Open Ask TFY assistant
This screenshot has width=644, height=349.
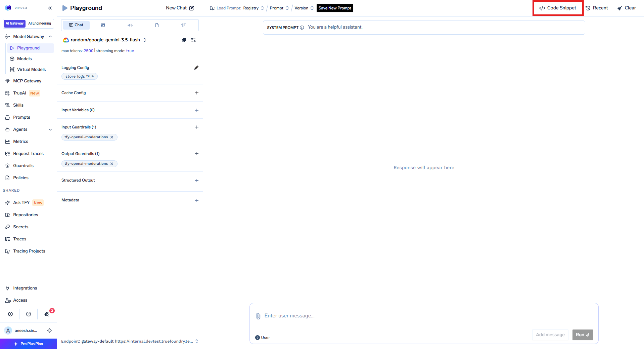[x=21, y=203]
